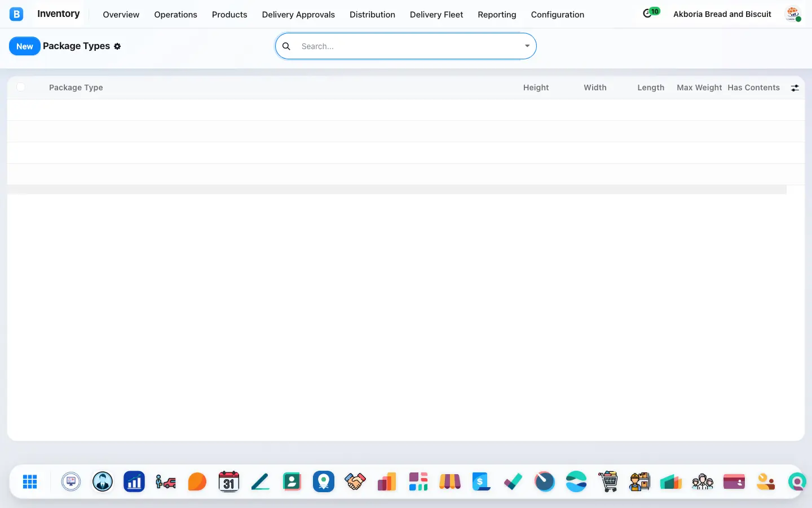812x508 pixels.
Task: Open the optional columns adjust toggle
Action: click(795, 88)
